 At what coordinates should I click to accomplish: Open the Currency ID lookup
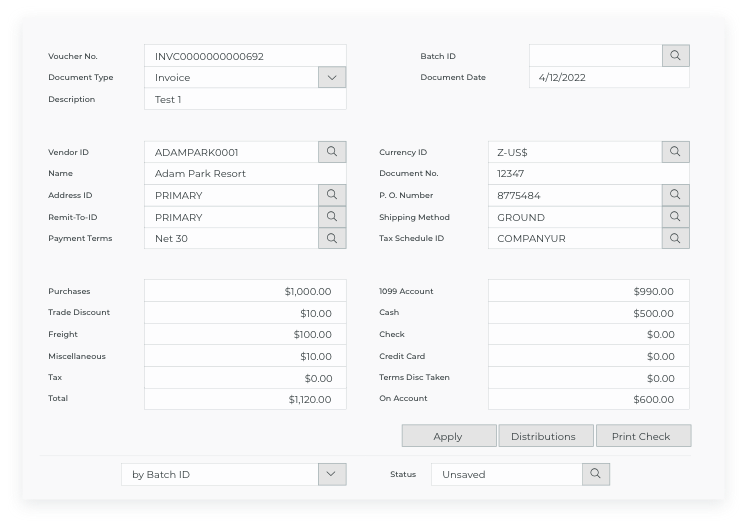pyautogui.click(x=676, y=152)
